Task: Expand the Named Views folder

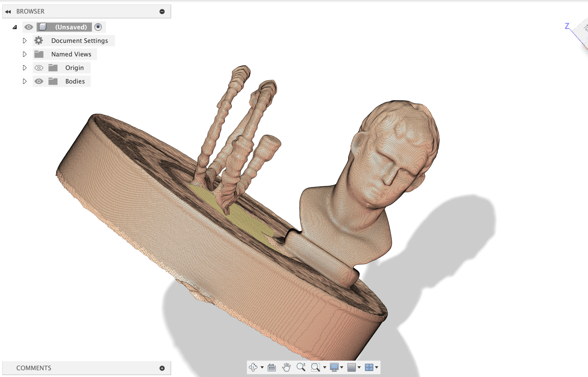Action: pos(25,54)
